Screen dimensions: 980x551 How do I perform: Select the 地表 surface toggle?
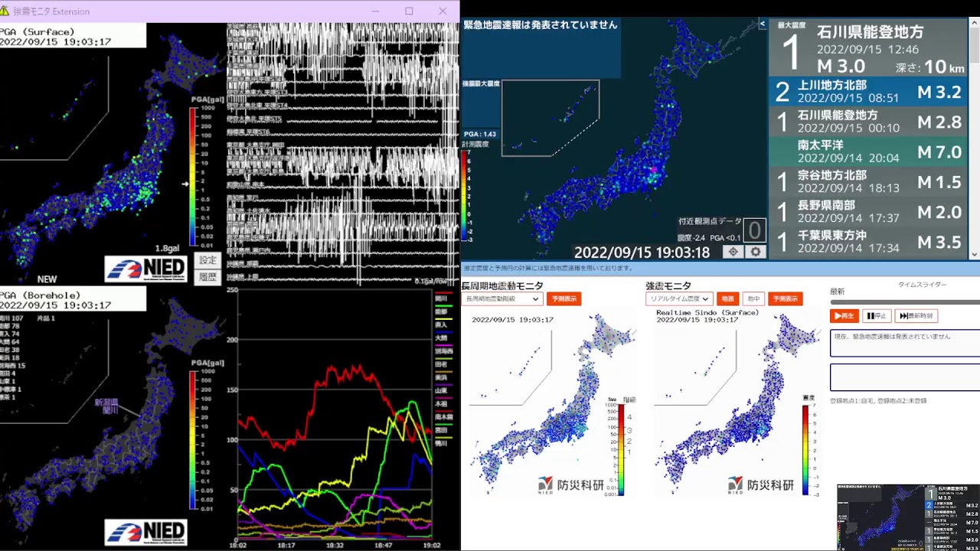point(727,299)
